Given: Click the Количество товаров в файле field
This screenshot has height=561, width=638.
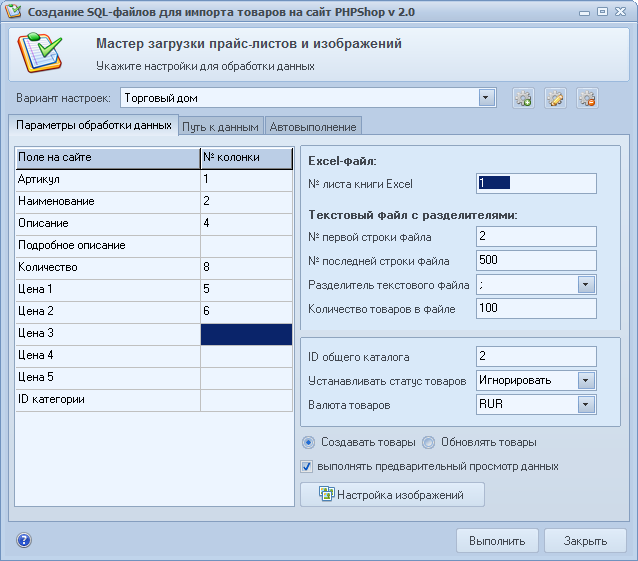Looking at the screenshot, I should [536, 308].
